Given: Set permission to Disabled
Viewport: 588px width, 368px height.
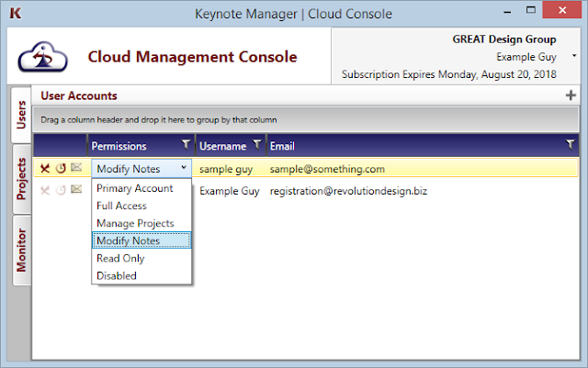Looking at the screenshot, I should 116,275.
